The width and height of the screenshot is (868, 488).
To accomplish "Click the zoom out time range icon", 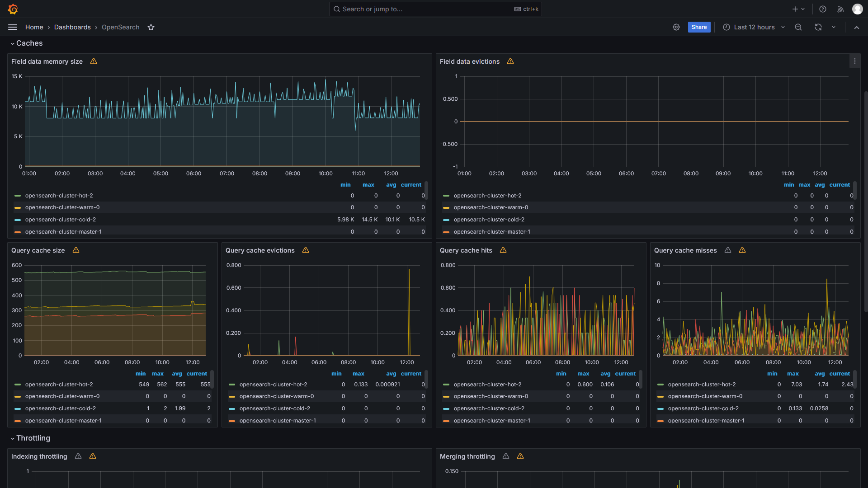I will (798, 27).
